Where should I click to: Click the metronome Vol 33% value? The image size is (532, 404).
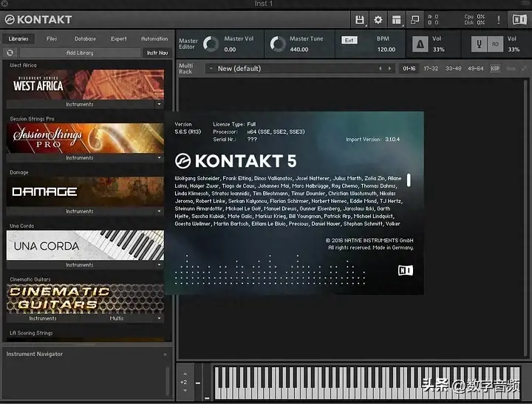[438, 49]
